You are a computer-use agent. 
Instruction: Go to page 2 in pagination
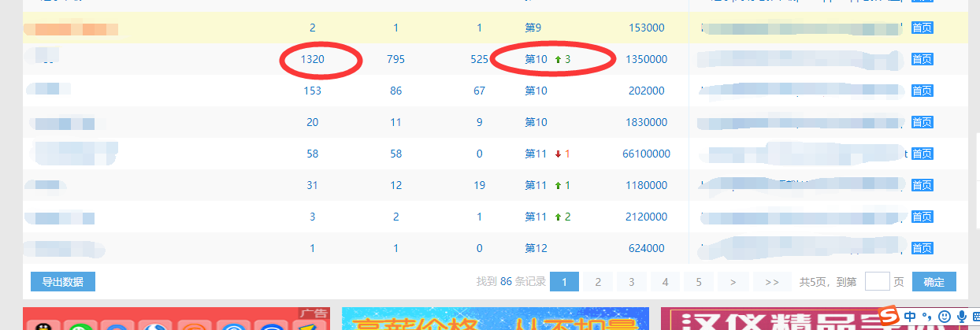tap(598, 282)
